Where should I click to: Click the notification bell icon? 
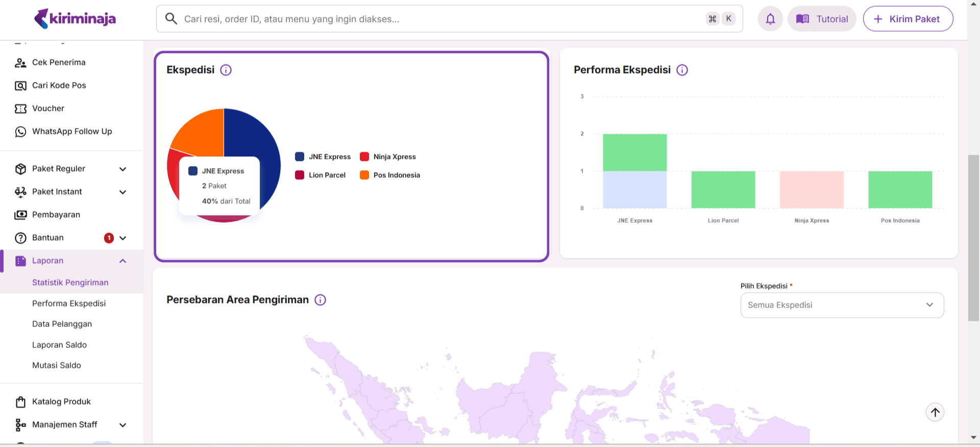pos(770,19)
